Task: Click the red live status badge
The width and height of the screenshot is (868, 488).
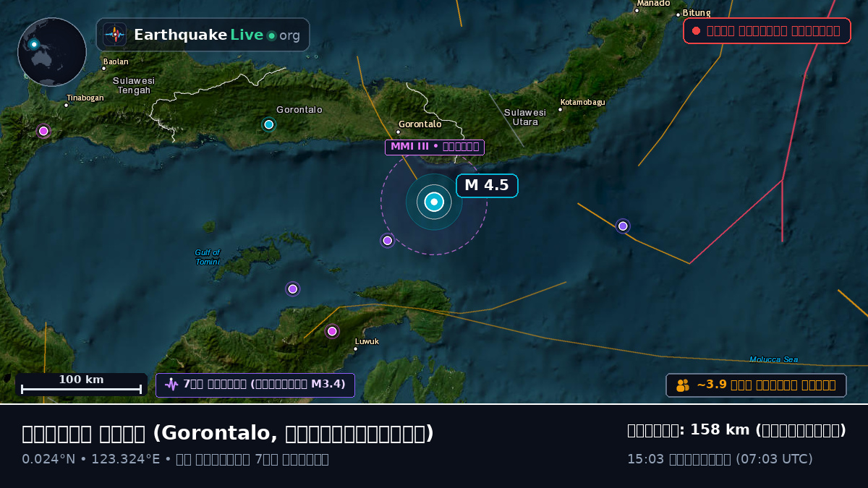Action: (x=767, y=30)
